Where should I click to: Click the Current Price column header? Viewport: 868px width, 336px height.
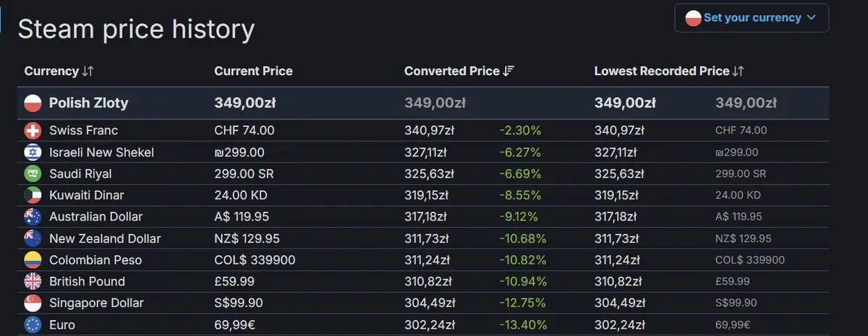[253, 71]
